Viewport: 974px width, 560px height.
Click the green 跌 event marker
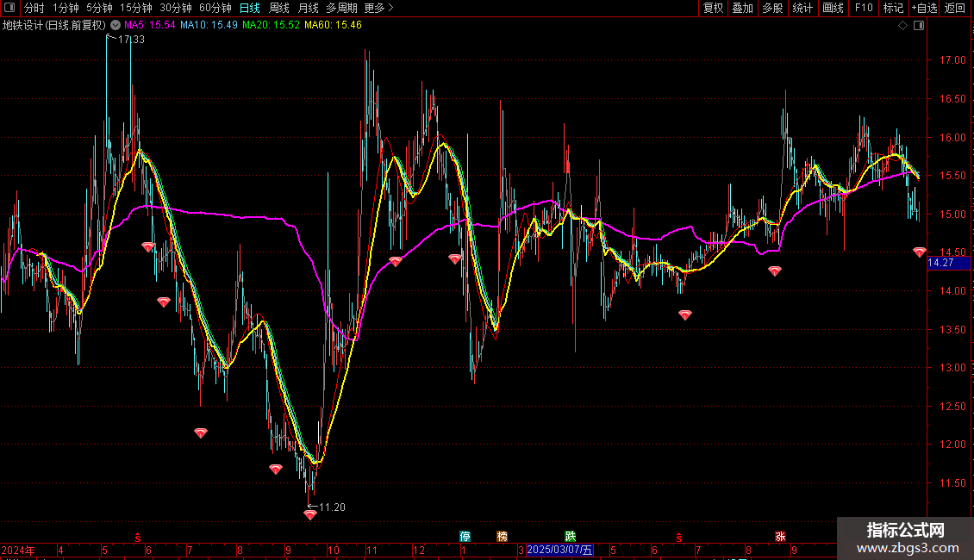[x=570, y=536]
